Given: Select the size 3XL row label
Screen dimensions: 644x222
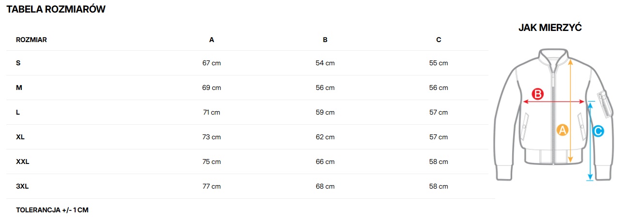Looking at the screenshot, I should (x=23, y=186).
